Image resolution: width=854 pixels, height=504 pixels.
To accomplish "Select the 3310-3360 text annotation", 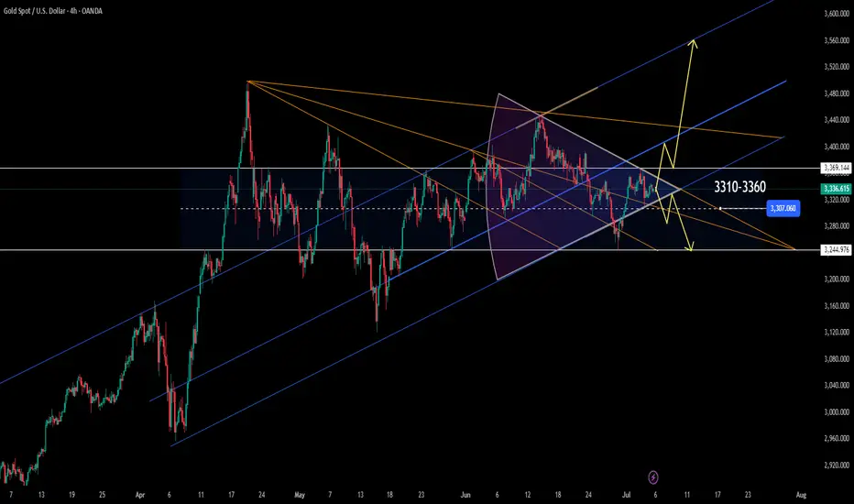I will [739, 187].
